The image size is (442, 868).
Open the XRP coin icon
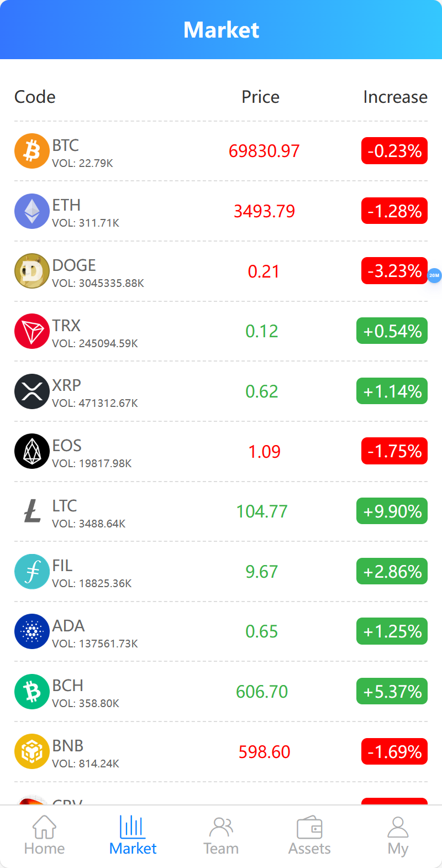click(32, 391)
